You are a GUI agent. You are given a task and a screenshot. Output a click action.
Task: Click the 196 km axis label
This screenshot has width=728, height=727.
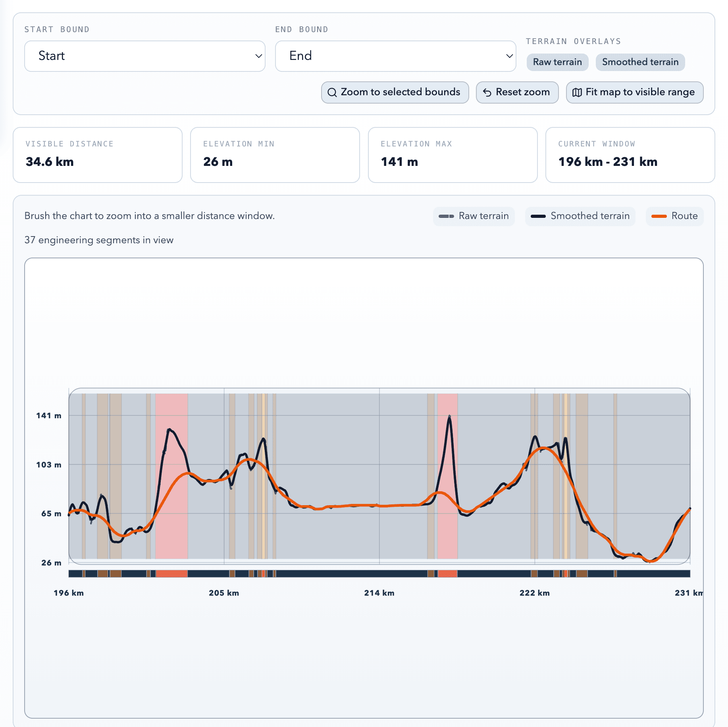tap(69, 593)
